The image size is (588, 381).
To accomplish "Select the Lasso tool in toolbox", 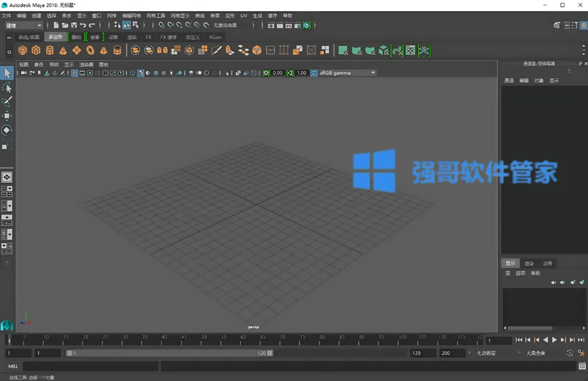I will pyautogui.click(x=7, y=87).
